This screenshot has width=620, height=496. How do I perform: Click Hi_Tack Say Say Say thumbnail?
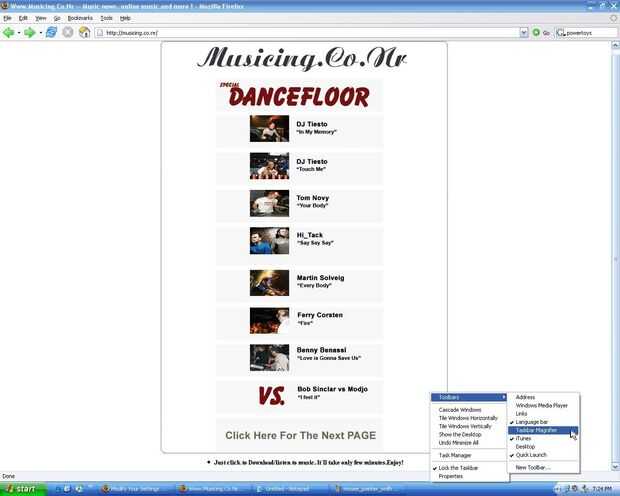tap(269, 240)
